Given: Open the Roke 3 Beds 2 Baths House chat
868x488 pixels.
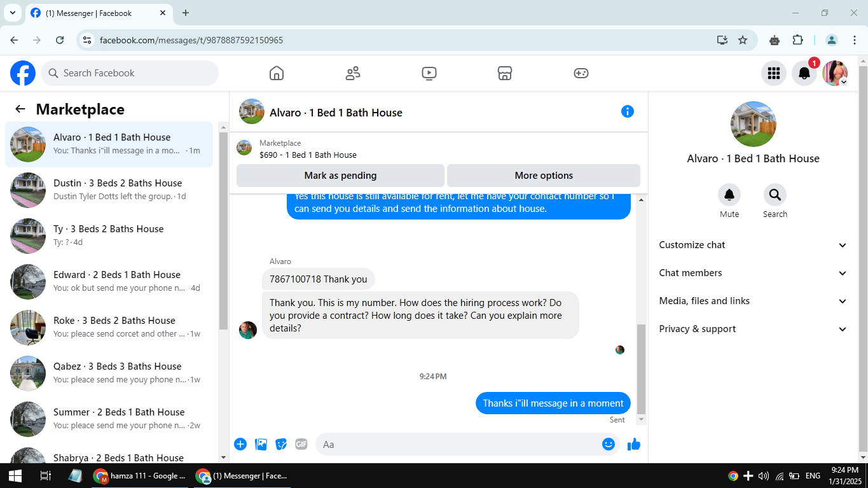Looking at the screenshot, I should coord(109,328).
